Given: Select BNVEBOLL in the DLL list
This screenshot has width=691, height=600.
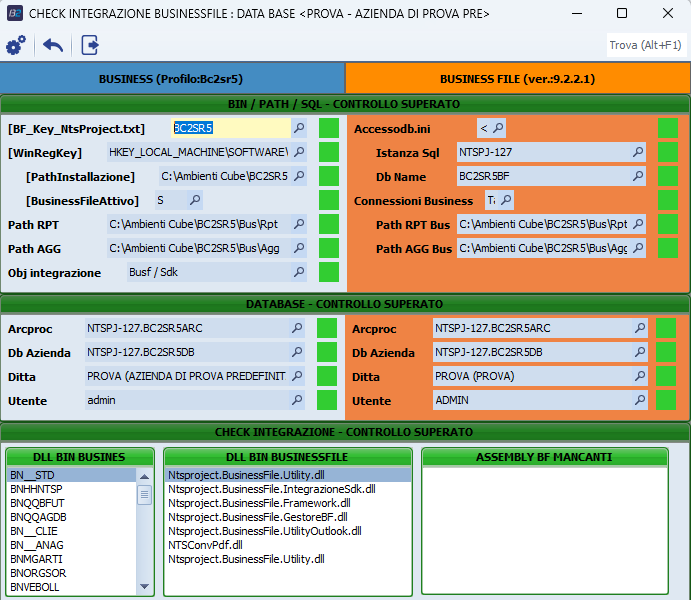Looking at the screenshot, I should pyautogui.click(x=72, y=587).
